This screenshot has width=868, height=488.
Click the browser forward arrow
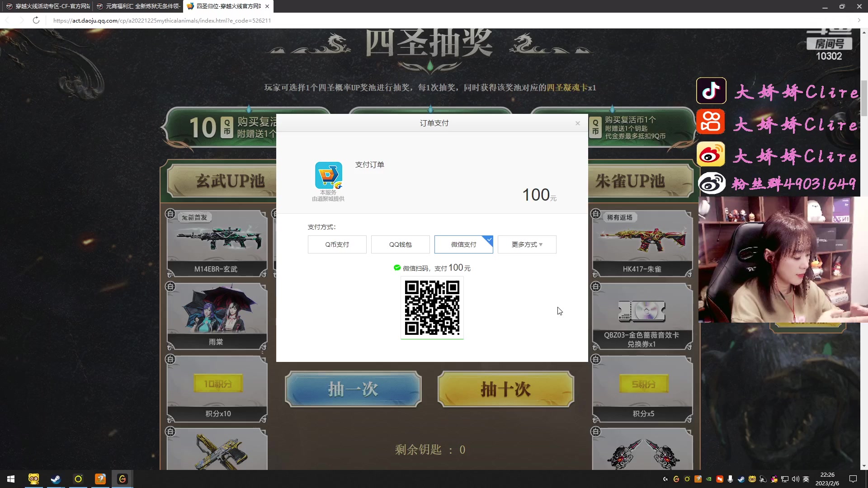click(21, 20)
